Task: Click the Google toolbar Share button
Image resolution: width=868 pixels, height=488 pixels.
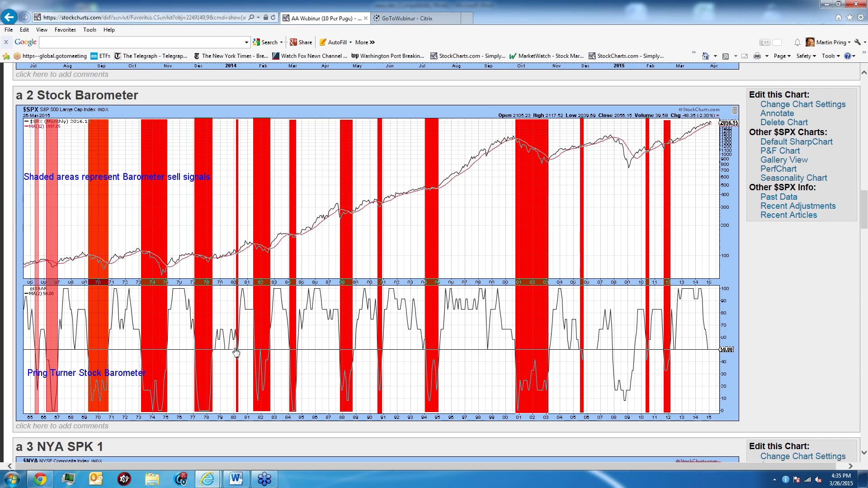Action: (301, 42)
